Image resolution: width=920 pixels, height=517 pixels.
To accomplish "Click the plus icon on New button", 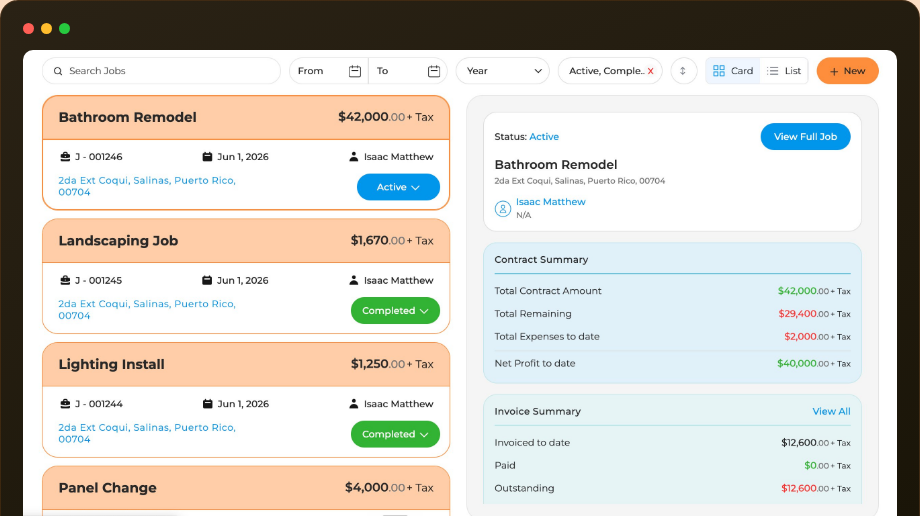I will pos(834,72).
